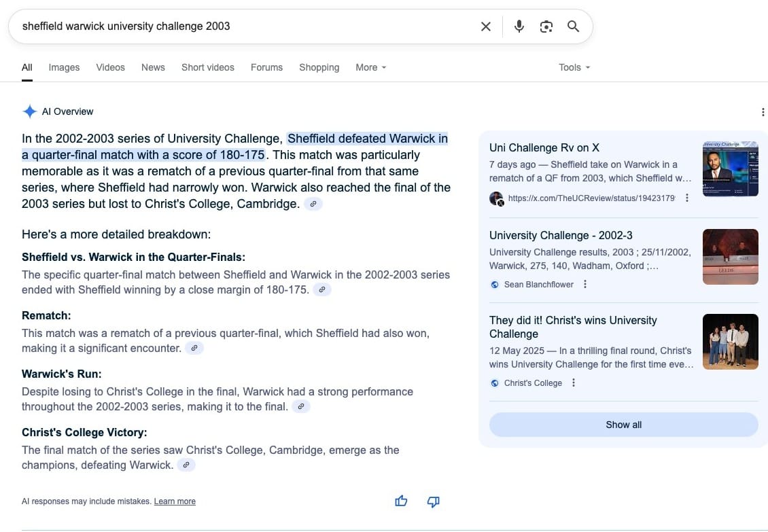Click the globe icon next to Christ's College
This screenshot has height=532, width=768.
click(x=495, y=383)
